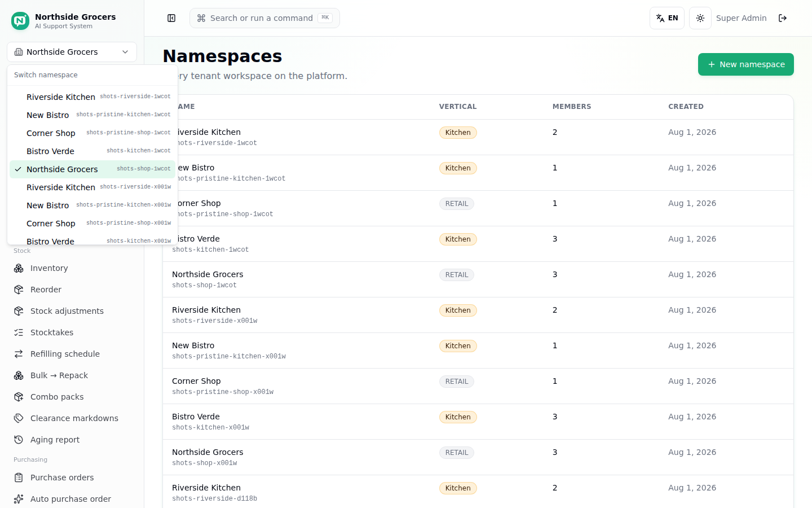Open the Inventory link in sidebar
The height and width of the screenshot is (508, 812).
click(x=72, y=268)
